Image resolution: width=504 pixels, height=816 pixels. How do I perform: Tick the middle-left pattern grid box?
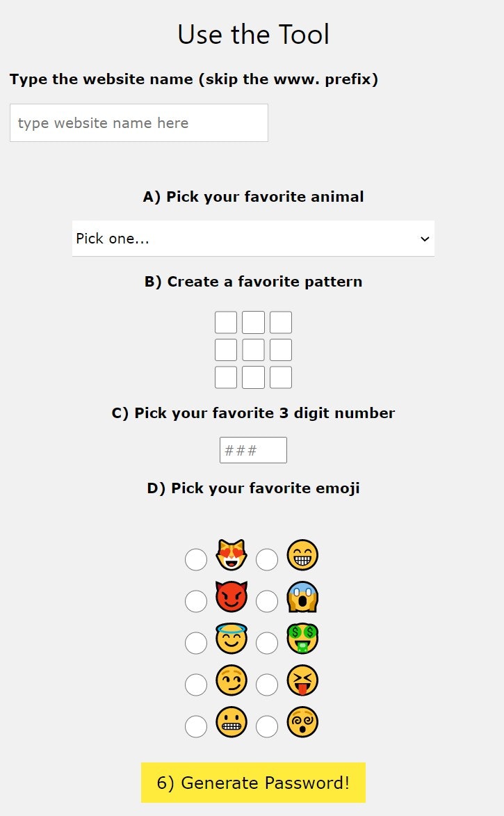pos(226,350)
